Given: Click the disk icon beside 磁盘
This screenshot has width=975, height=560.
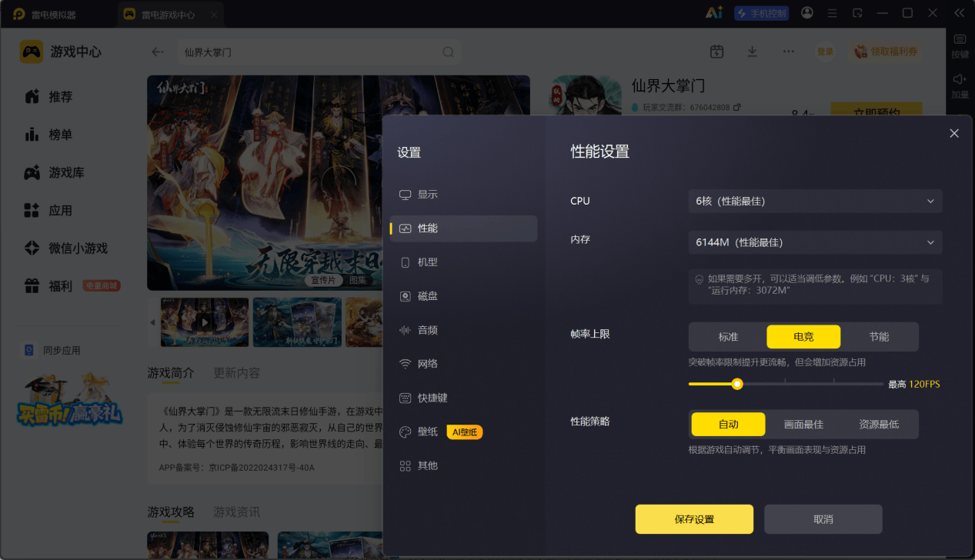Looking at the screenshot, I should (406, 296).
